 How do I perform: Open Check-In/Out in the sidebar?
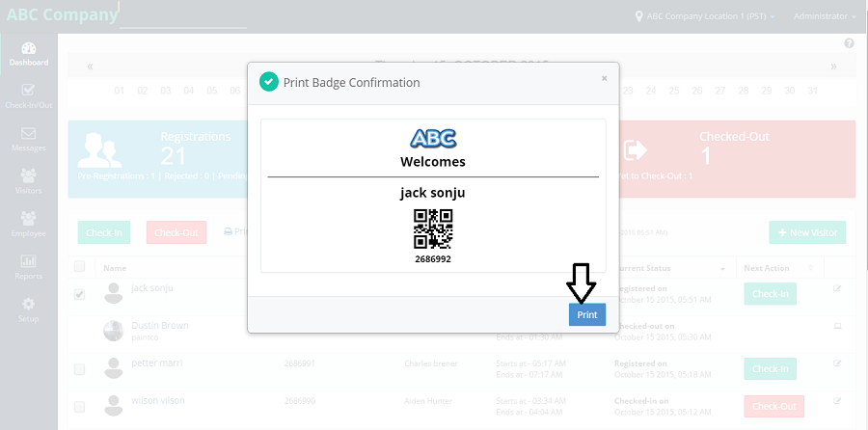pyautogui.click(x=29, y=96)
